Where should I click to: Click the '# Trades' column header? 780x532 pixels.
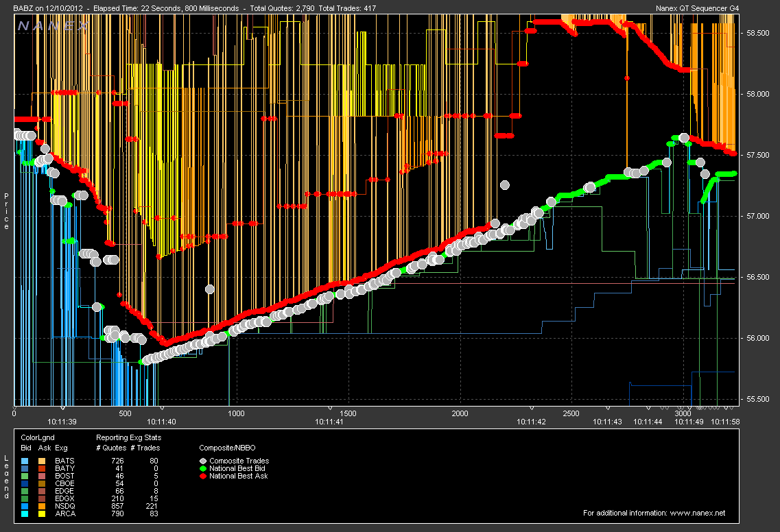point(145,448)
